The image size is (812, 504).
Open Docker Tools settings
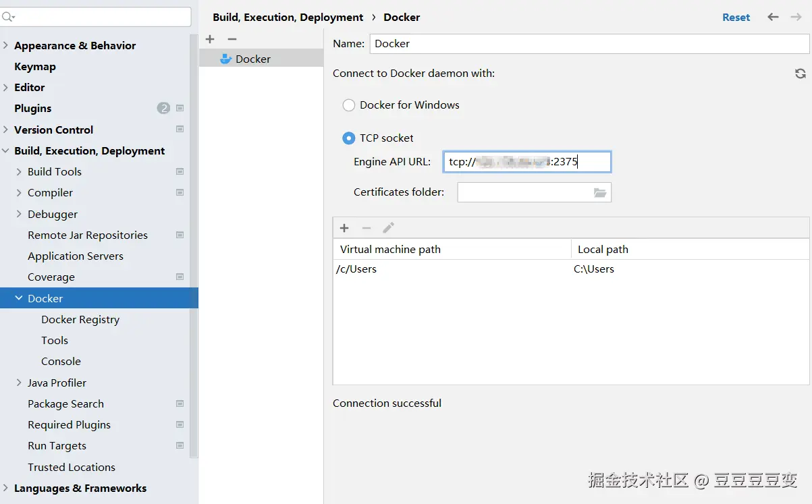pos(55,340)
